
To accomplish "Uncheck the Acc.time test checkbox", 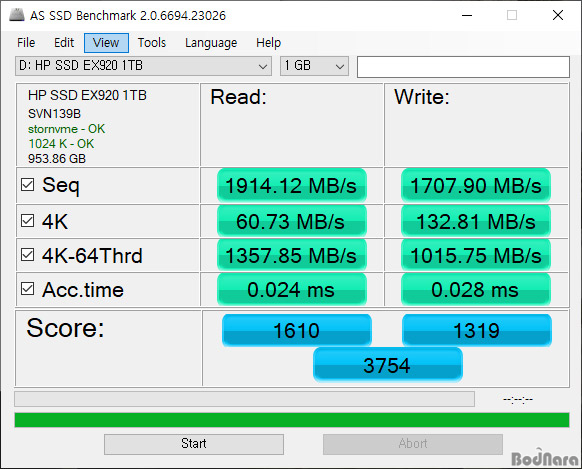I will pyautogui.click(x=27, y=289).
